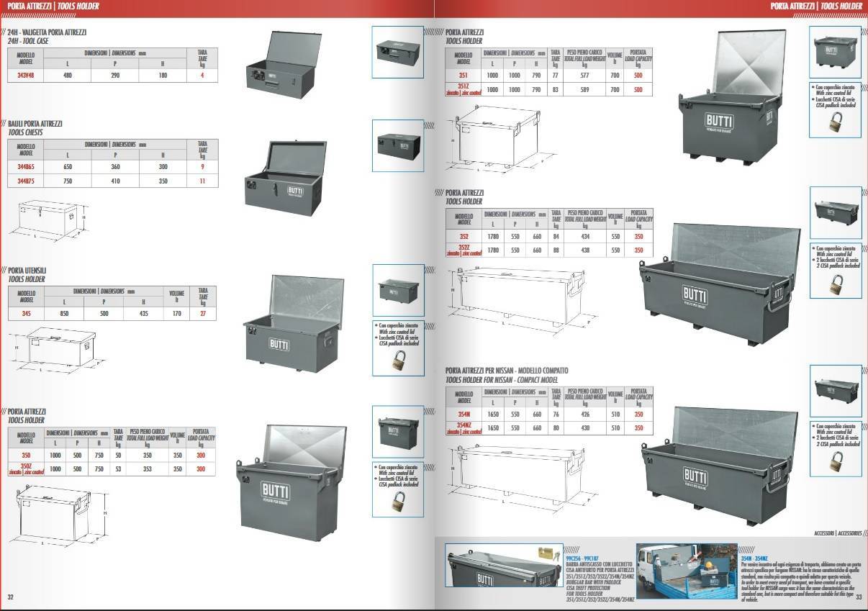
Task: Open the closed-lid thumbnail of model 351
Action: coord(836,53)
